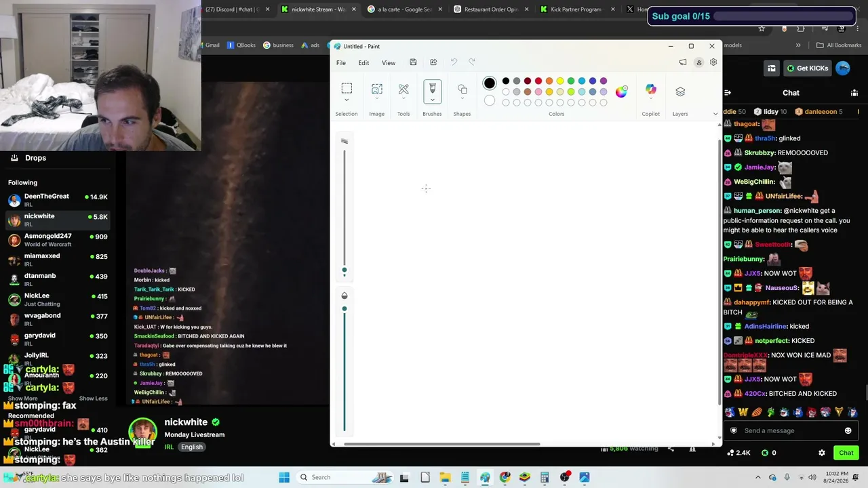Image resolution: width=868 pixels, height=488 pixels.
Task: Click Show Less in Following list
Action: [x=94, y=399]
